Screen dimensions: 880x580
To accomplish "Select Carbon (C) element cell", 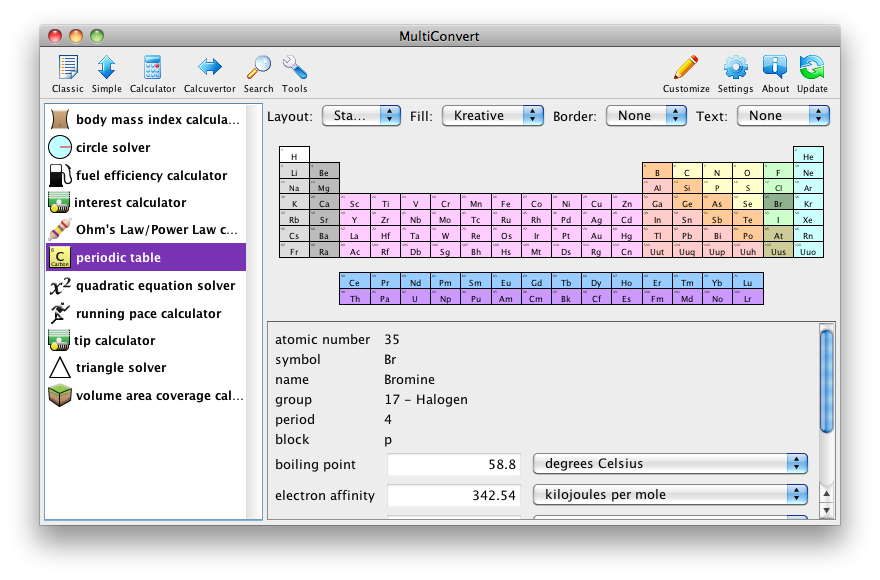I will tap(687, 171).
